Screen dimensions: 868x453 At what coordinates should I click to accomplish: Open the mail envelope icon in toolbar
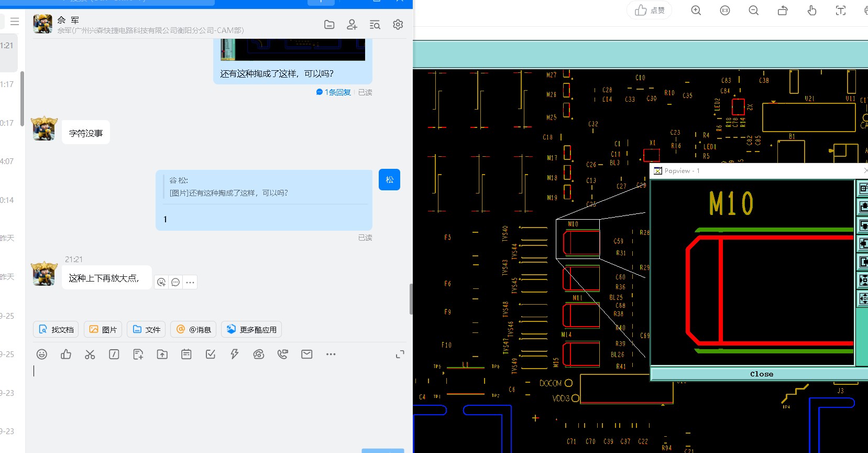click(307, 354)
